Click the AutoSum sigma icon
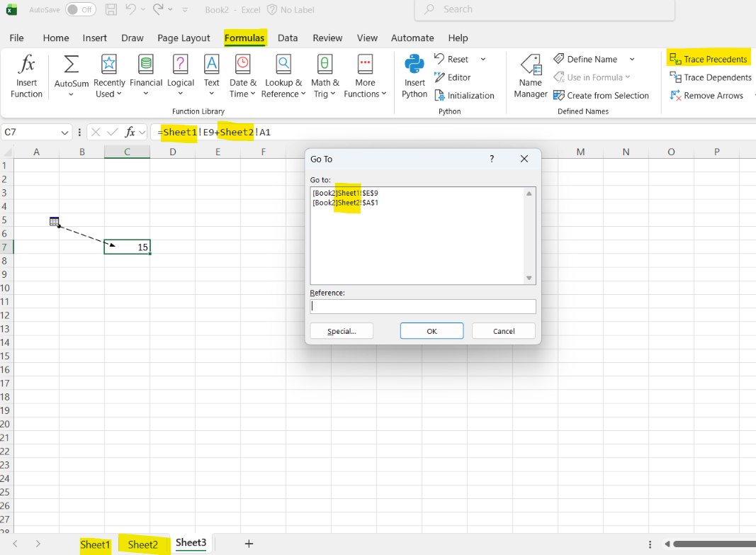 pos(71,65)
